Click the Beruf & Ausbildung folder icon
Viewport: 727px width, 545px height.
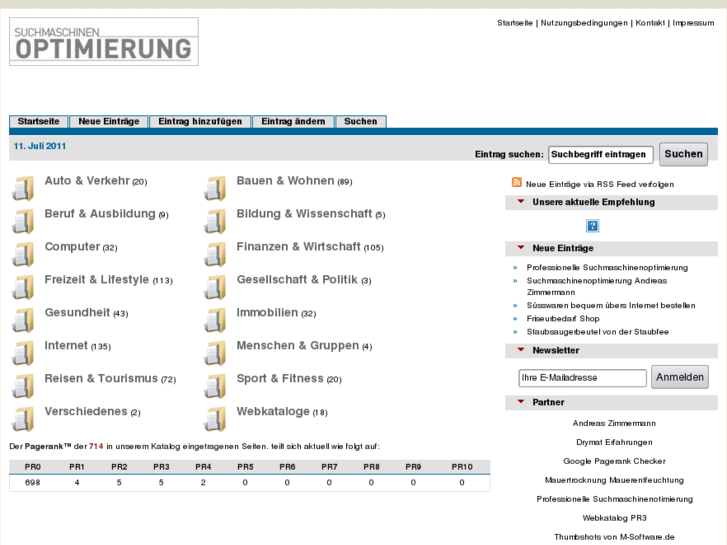coord(23,221)
